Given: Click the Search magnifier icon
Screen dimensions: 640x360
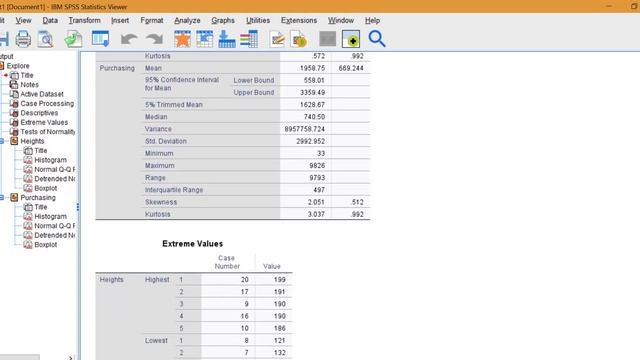Looking at the screenshot, I should pyautogui.click(x=377, y=39).
